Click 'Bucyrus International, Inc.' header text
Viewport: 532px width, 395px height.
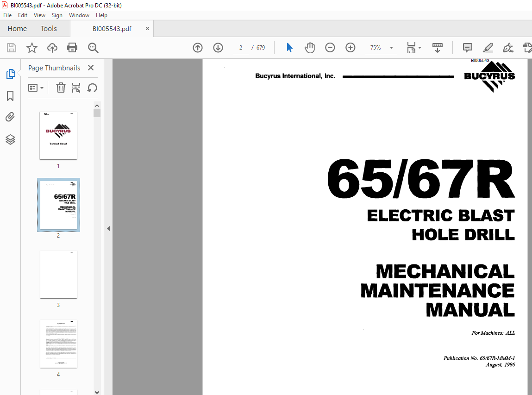[x=295, y=76]
